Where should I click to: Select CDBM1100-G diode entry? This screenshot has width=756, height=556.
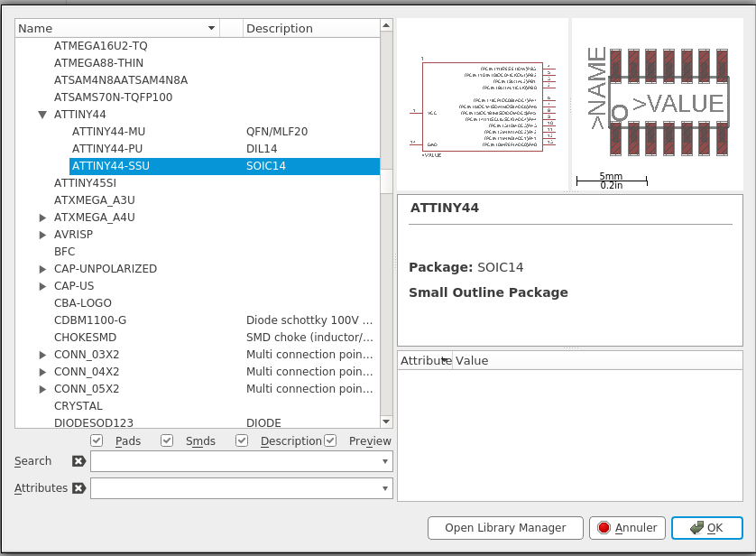click(89, 320)
